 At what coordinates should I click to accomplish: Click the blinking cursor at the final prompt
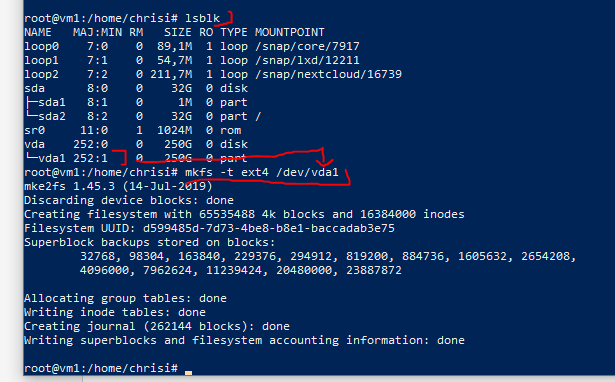point(188,372)
